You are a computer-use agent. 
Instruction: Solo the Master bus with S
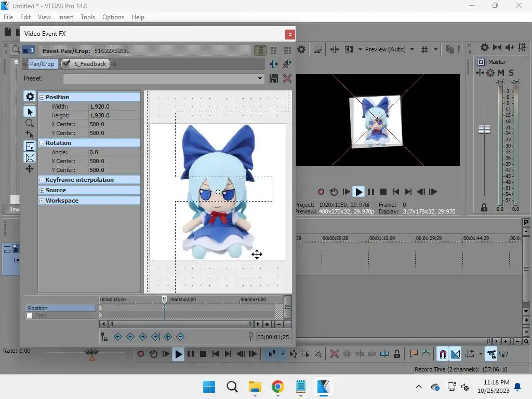[511, 73]
